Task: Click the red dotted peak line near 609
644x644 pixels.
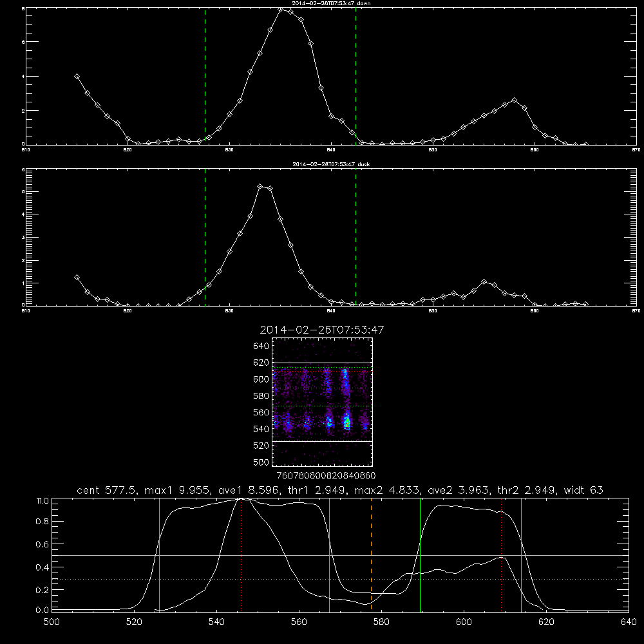Action: pos(501,554)
